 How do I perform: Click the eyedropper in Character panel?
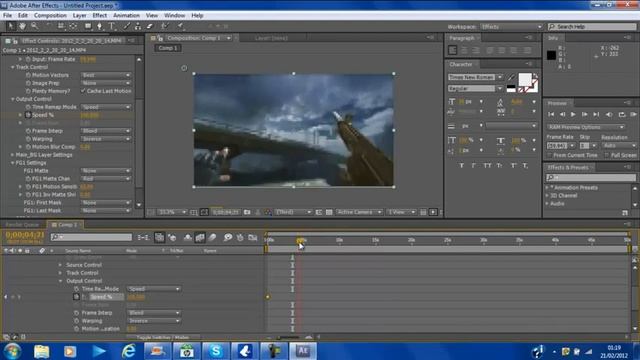pyautogui.click(x=511, y=77)
